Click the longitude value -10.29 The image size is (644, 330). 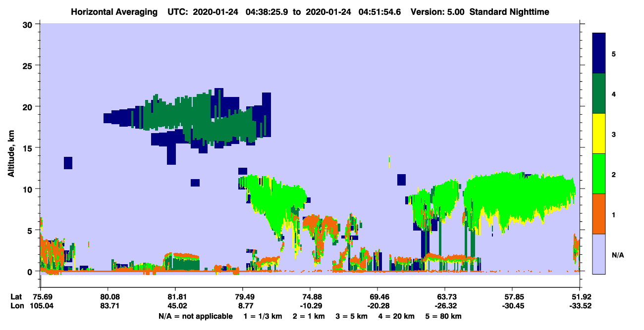[x=310, y=306]
